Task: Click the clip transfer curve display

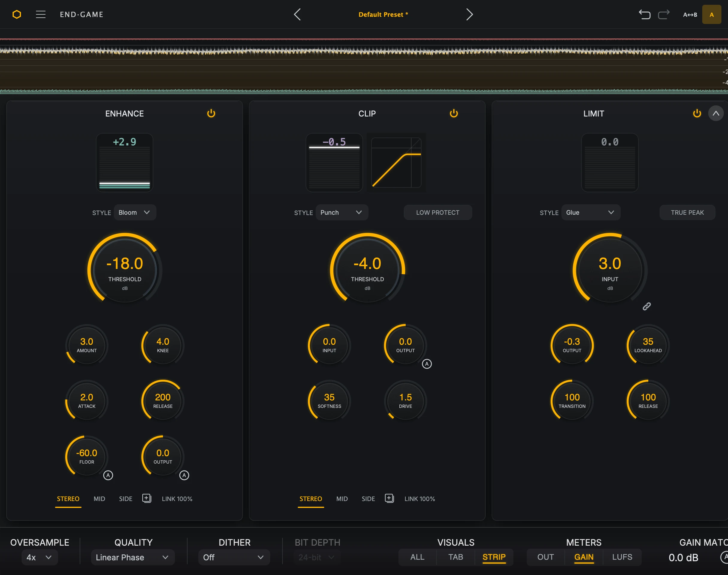Action: (396, 163)
